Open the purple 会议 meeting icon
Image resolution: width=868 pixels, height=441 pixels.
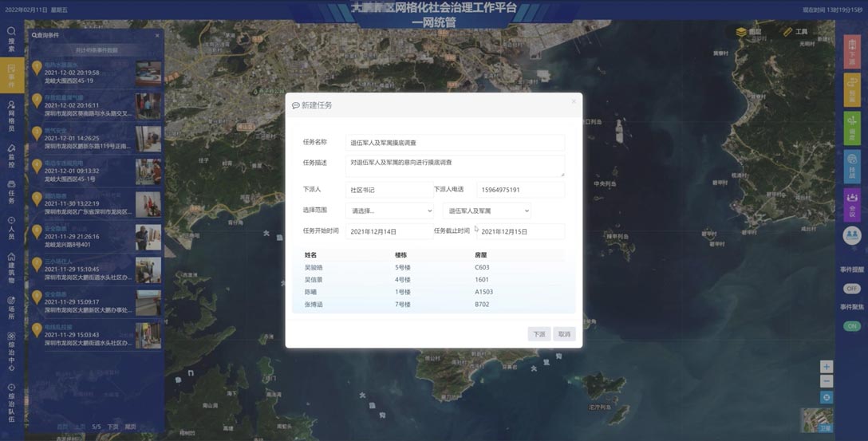(x=852, y=205)
